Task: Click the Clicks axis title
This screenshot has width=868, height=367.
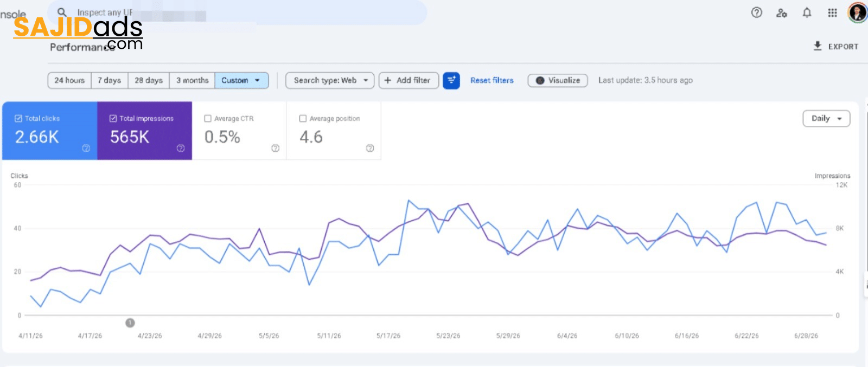Action: click(20, 176)
